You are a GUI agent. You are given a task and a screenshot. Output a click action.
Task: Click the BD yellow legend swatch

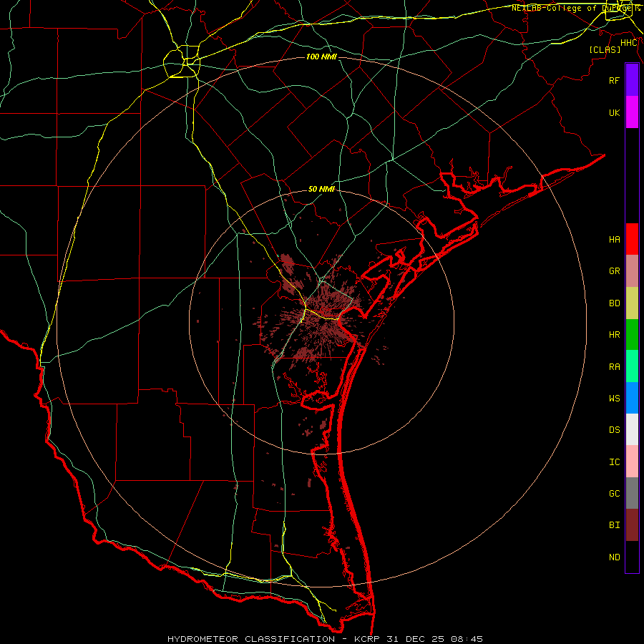pos(632,303)
